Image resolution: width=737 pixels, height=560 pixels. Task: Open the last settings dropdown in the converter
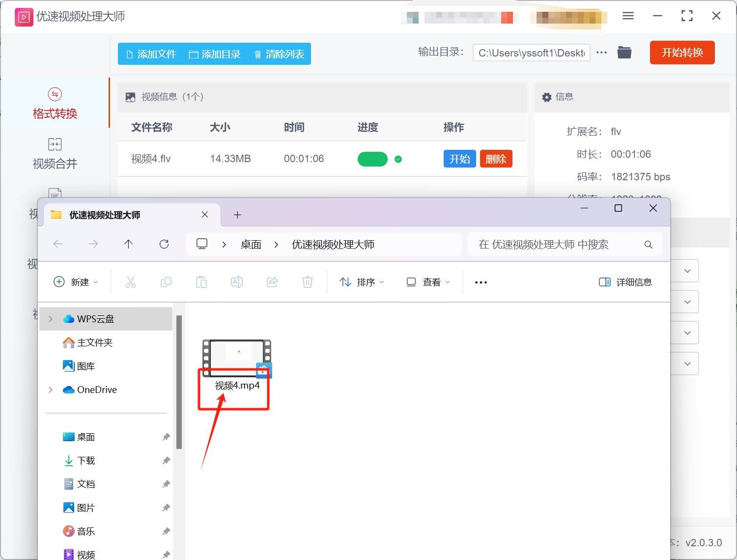pyautogui.click(x=687, y=364)
